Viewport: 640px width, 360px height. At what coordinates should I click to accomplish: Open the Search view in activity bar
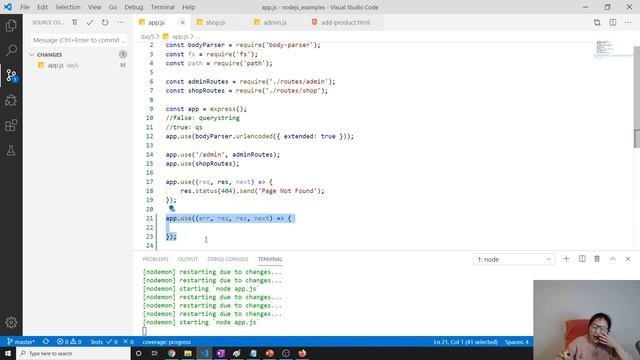11,50
